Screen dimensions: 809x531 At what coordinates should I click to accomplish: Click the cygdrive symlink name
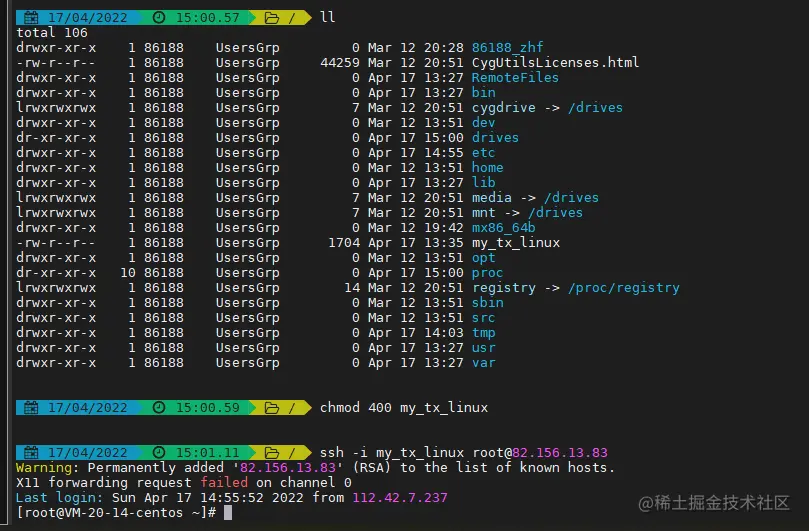point(504,107)
